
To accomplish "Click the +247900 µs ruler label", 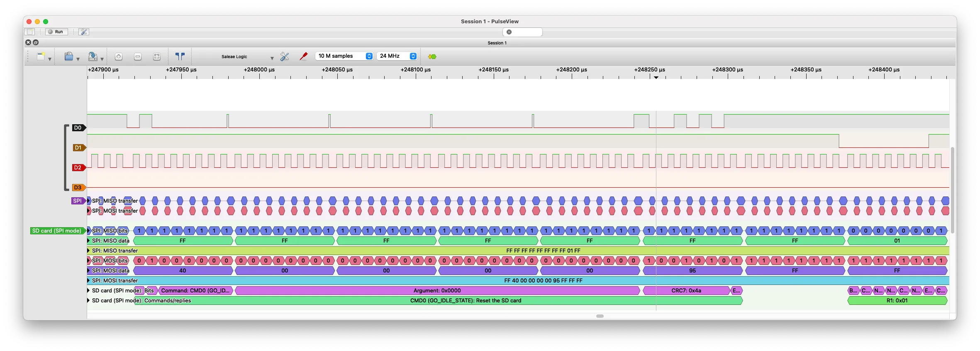I will pyautogui.click(x=103, y=70).
